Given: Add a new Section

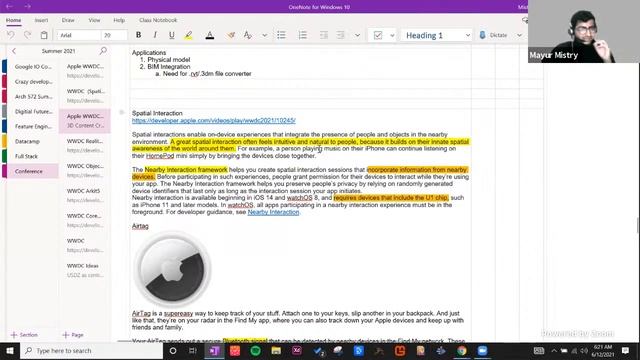Looking at the screenshot, I should [24, 335].
